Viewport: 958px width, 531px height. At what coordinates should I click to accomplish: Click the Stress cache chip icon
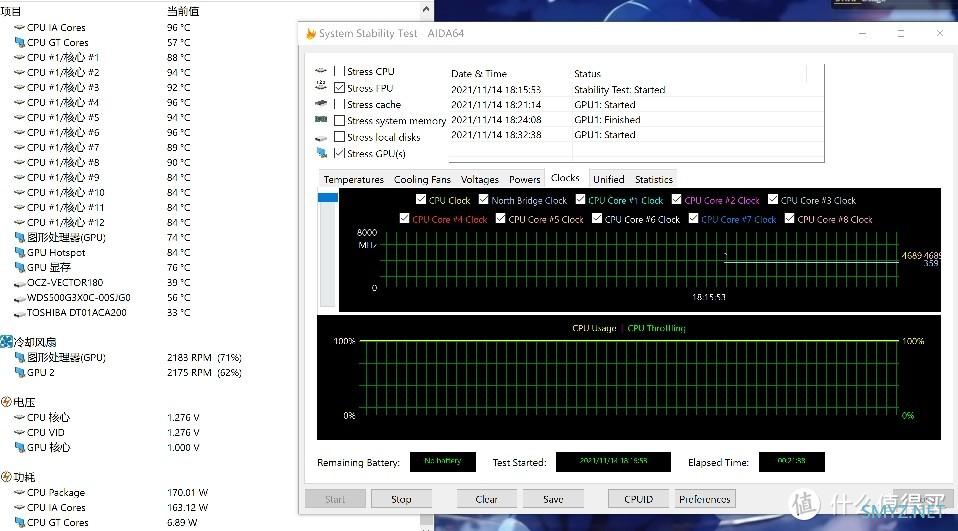(321, 104)
